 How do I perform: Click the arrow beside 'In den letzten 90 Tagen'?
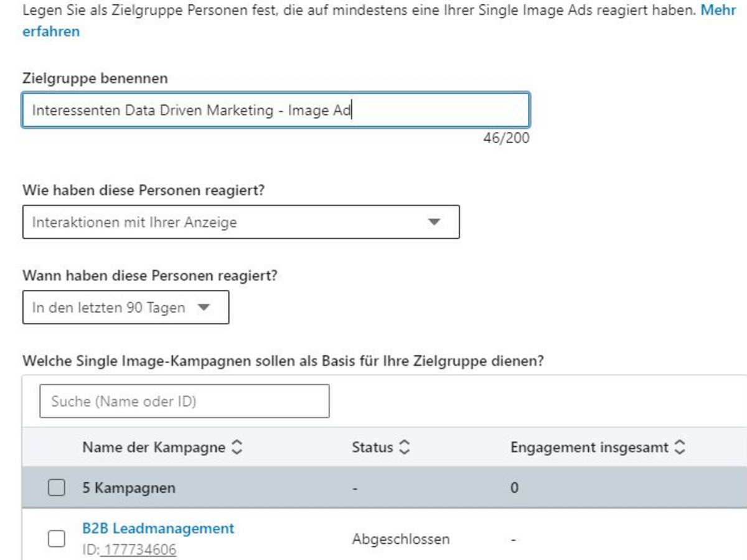point(204,307)
